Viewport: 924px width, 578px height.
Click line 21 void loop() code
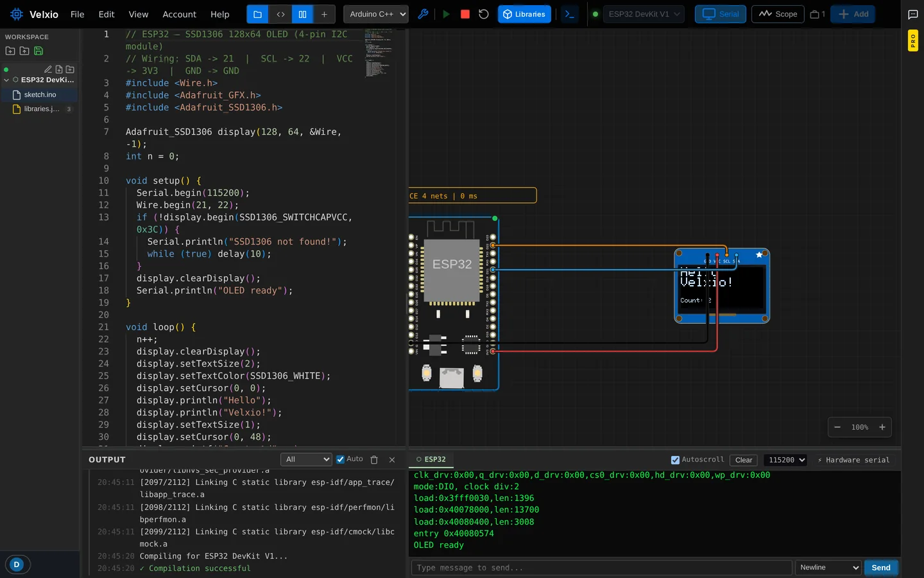pyautogui.click(x=160, y=327)
